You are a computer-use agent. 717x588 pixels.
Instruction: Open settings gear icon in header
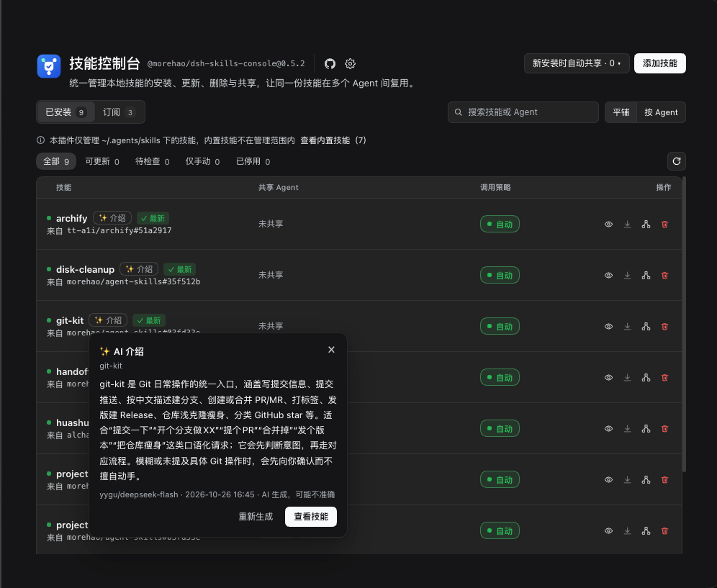pyautogui.click(x=351, y=63)
